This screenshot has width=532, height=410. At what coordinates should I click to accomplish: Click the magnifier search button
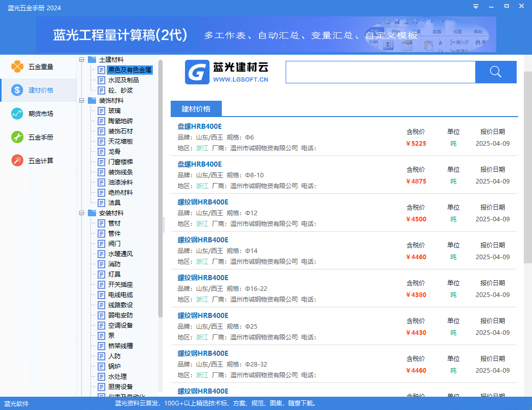click(x=496, y=72)
